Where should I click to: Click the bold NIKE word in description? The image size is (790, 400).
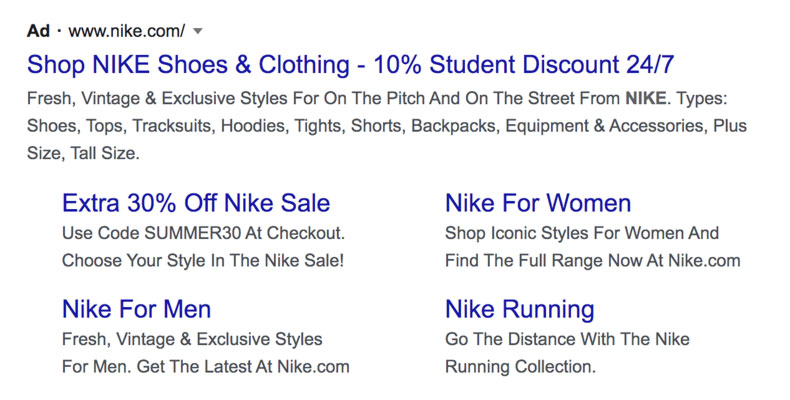pos(645,100)
